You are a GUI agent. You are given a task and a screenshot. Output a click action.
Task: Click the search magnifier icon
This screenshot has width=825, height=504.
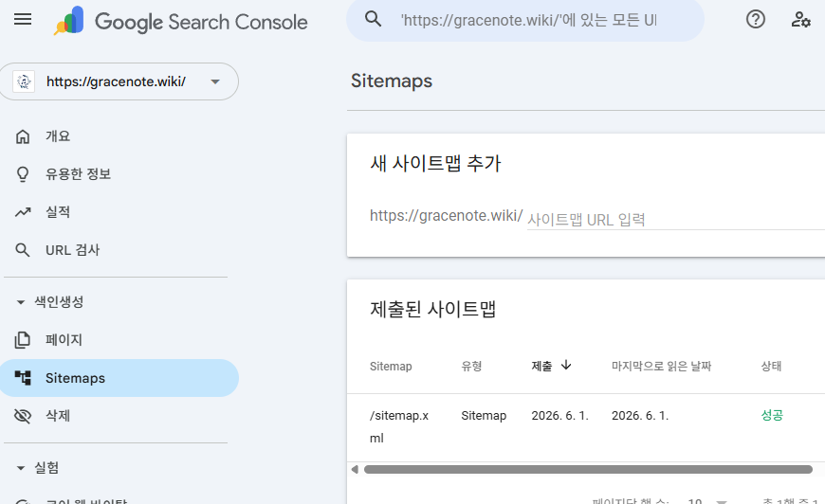click(x=373, y=20)
